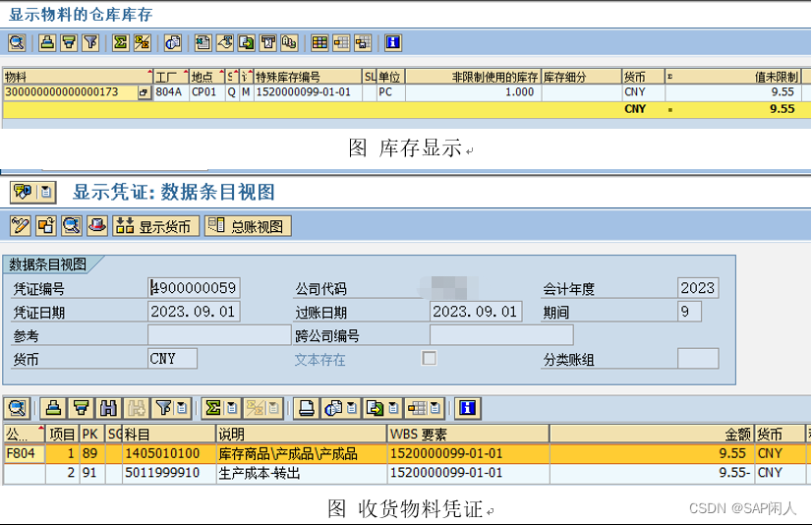Select account 1405010100 in line 1

click(x=169, y=453)
